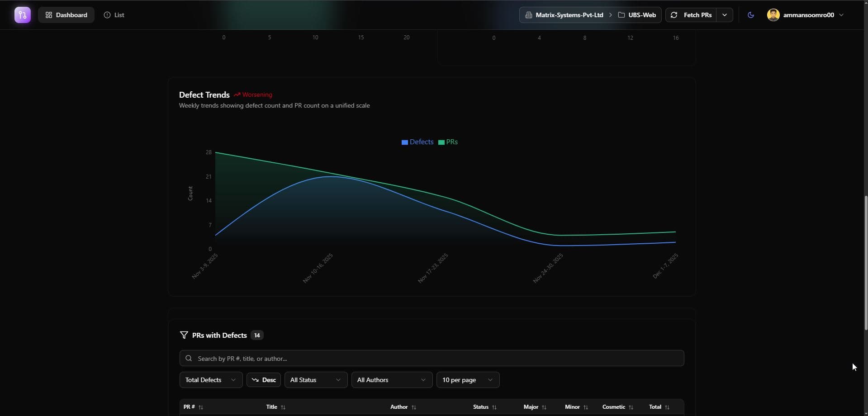Switch to the List tab
Viewport: 868px width, 416px height.
click(x=114, y=15)
